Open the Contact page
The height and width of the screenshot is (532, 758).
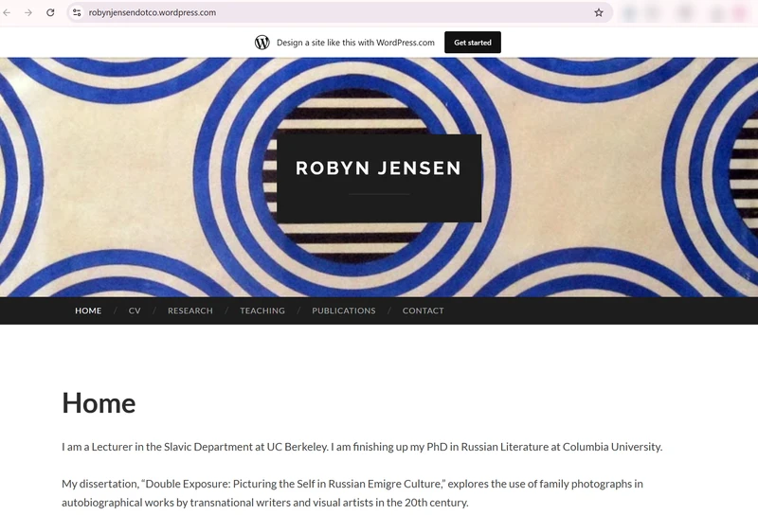(423, 310)
